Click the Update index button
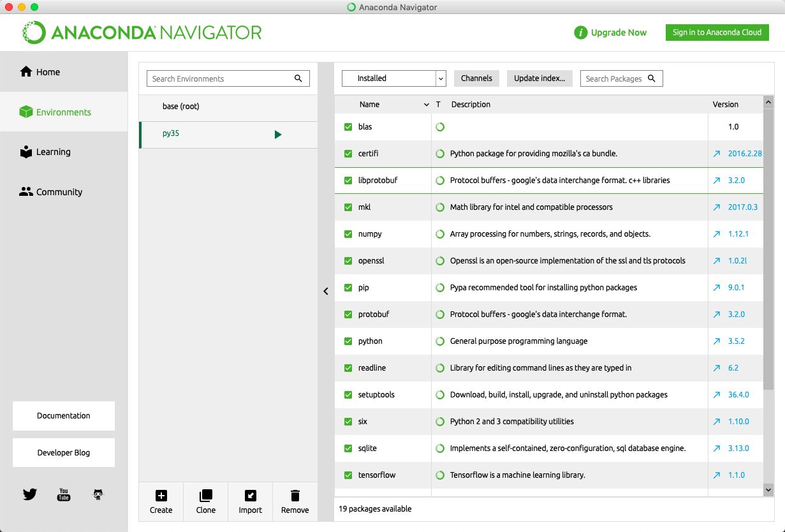This screenshot has width=785, height=532. point(539,78)
